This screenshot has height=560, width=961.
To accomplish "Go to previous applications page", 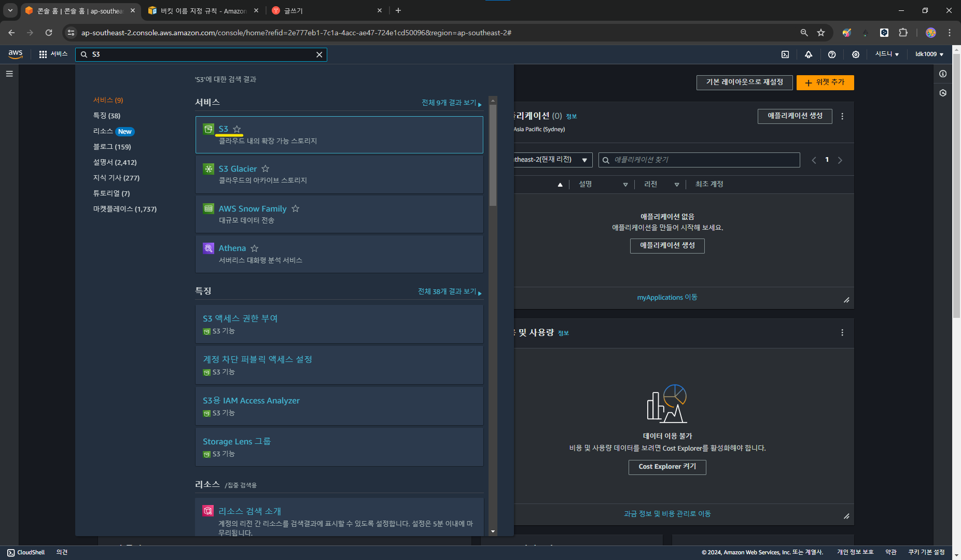I will [x=814, y=160].
